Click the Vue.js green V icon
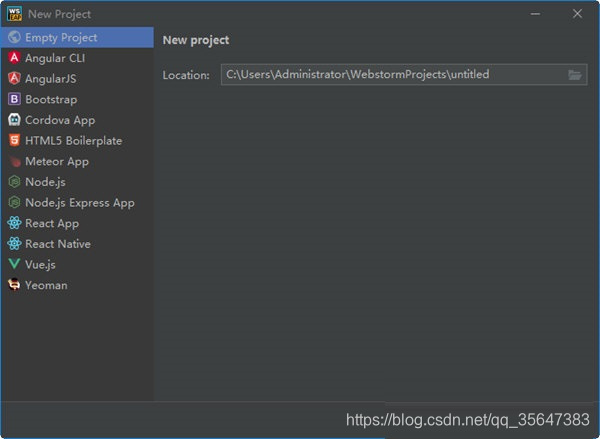Viewport: 600px width, 439px height. tap(14, 264)
